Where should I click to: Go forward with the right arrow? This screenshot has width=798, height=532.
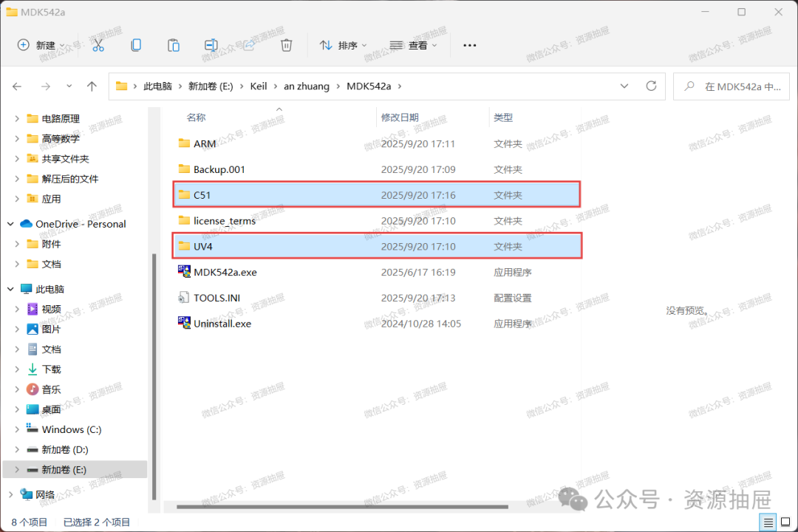(46, 86)
